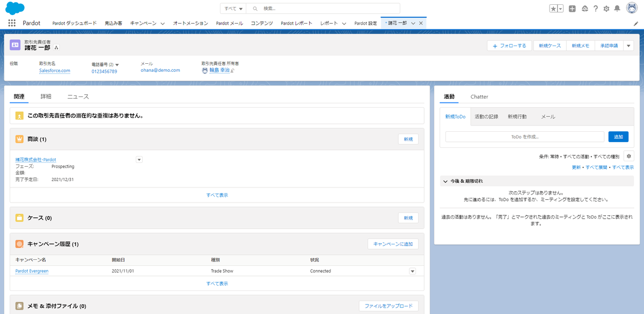
Task: Switch to the Chatter tab
Action: click(479, 96)
